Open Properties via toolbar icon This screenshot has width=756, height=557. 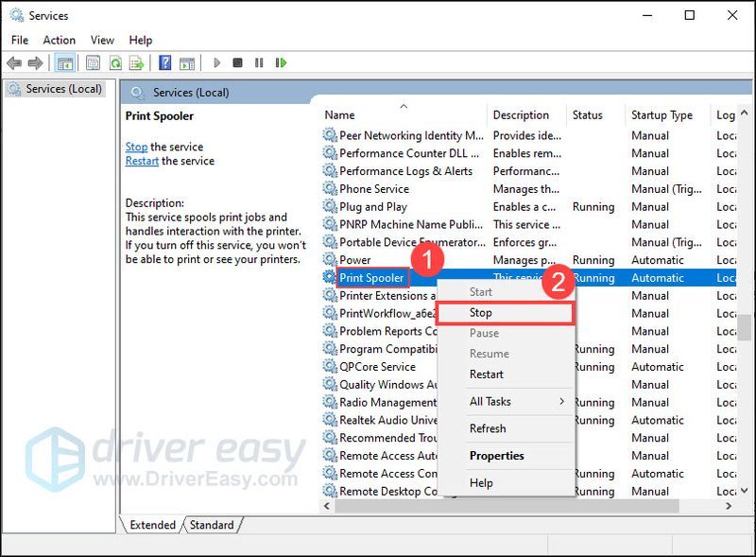pos(93,63)
